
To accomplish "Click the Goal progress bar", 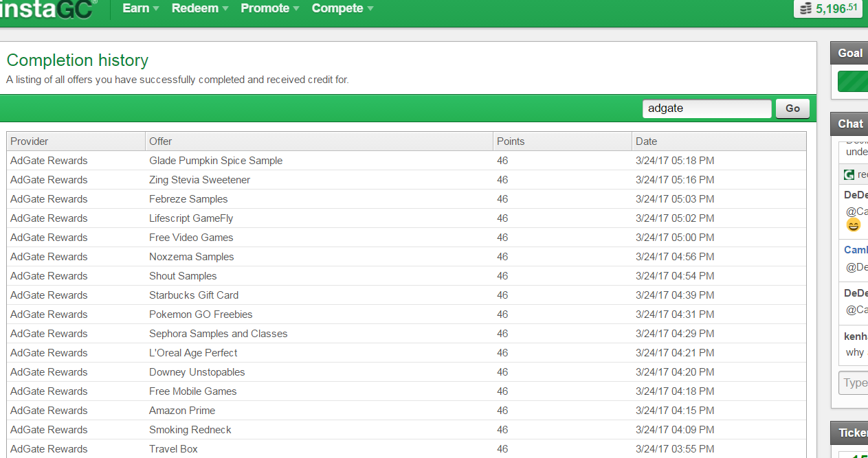I will 853,81.
